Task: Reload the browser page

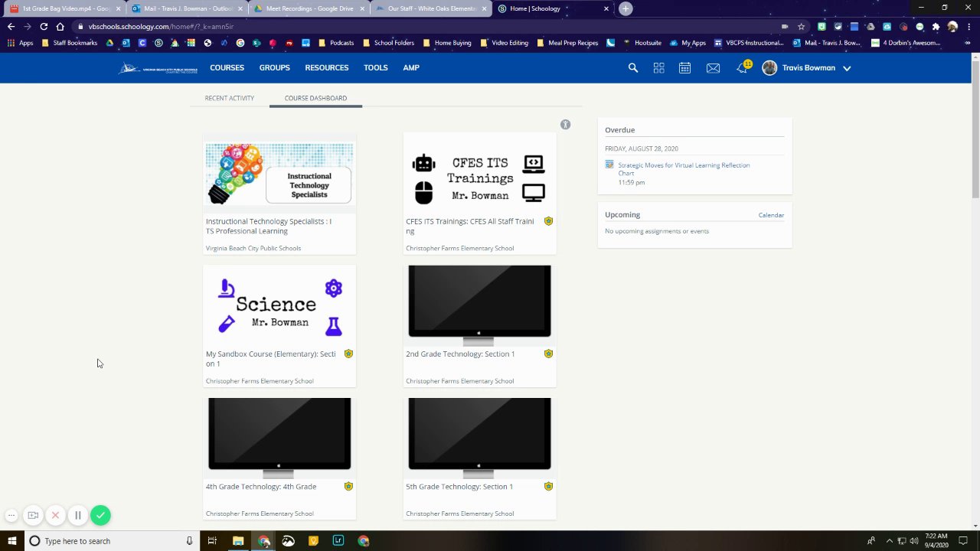Action: (x=44, y=26)
